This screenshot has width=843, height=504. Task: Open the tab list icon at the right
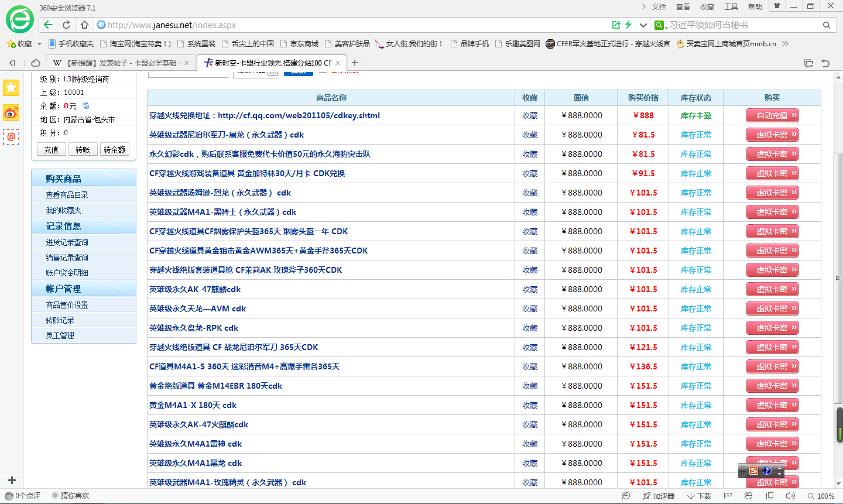click(808, 63)
